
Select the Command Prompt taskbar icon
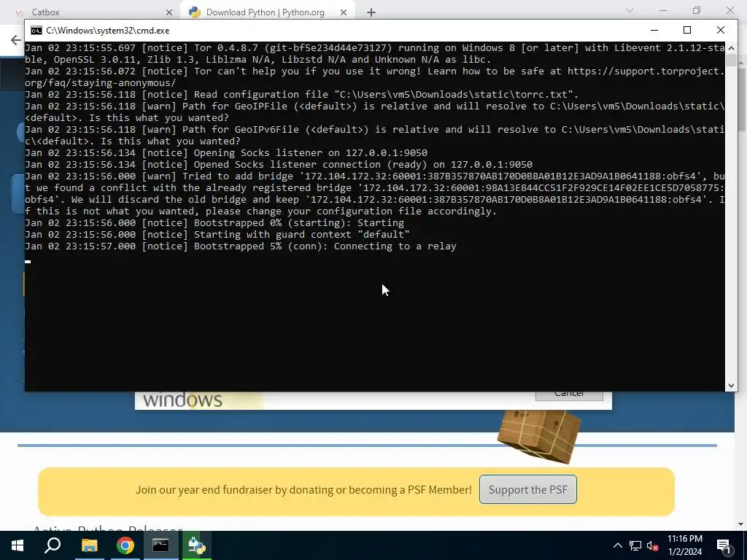click(x=160, y=545)
